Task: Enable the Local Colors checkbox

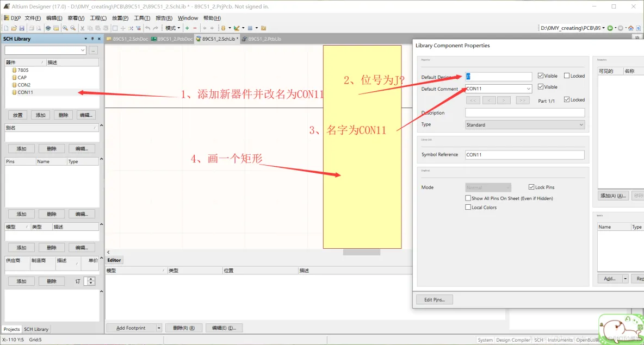Action: tap(468, 207)
